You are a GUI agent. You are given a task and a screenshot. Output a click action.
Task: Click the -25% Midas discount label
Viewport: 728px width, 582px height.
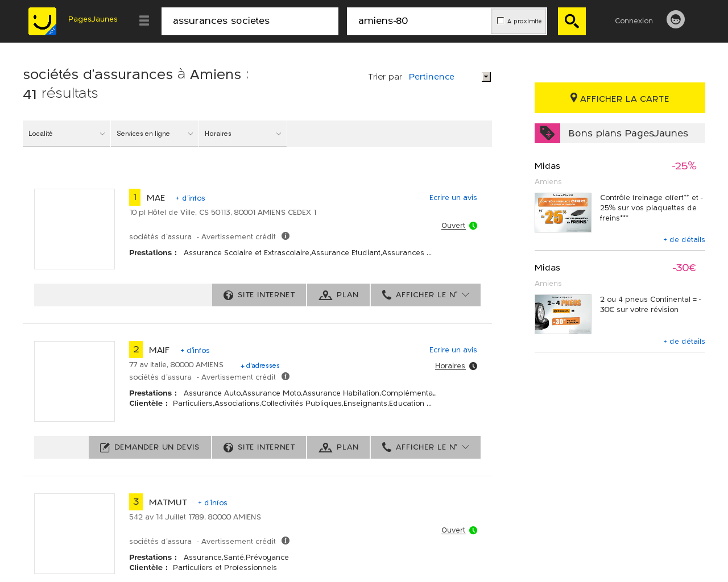[x=684, y=165]
